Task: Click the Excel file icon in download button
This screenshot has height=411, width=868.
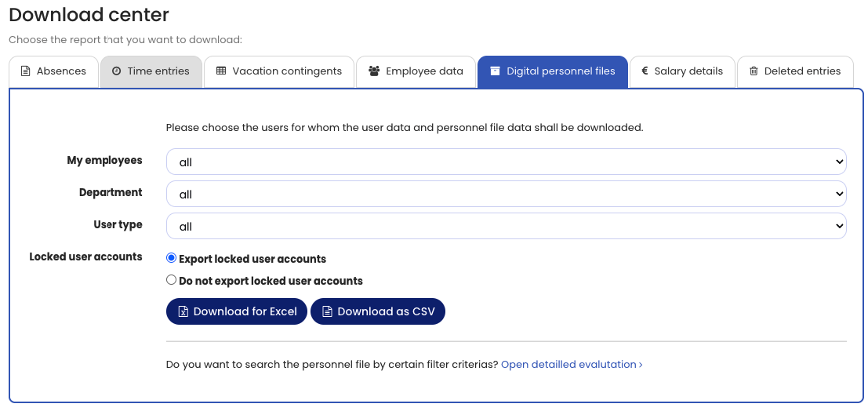Action: [183, 312]
